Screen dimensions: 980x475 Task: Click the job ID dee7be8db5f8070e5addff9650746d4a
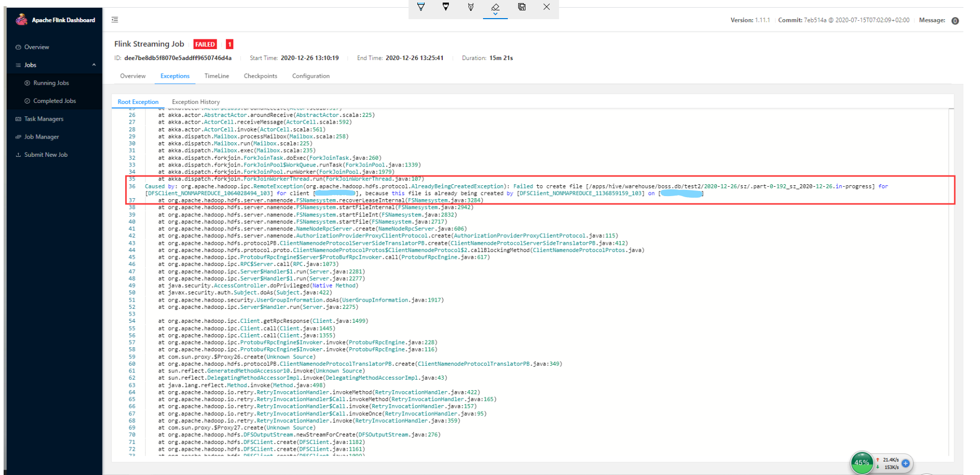(x=178, y=58)
